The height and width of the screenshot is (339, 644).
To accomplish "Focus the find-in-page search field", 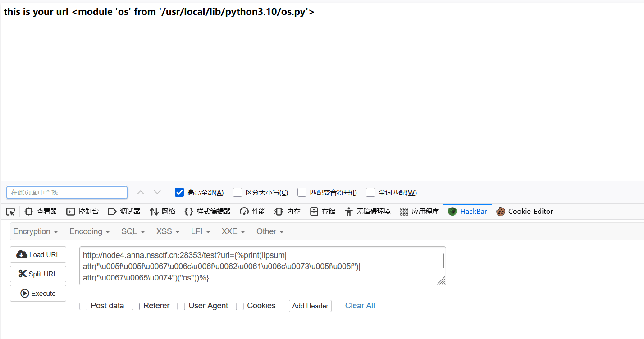I will (67, 193).
